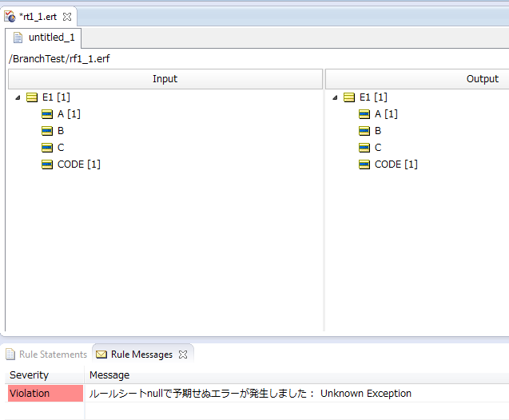The height and width of the screenshot is (420, 509).
Task: Click attribute A icon in Output
Action: [364, 114]
